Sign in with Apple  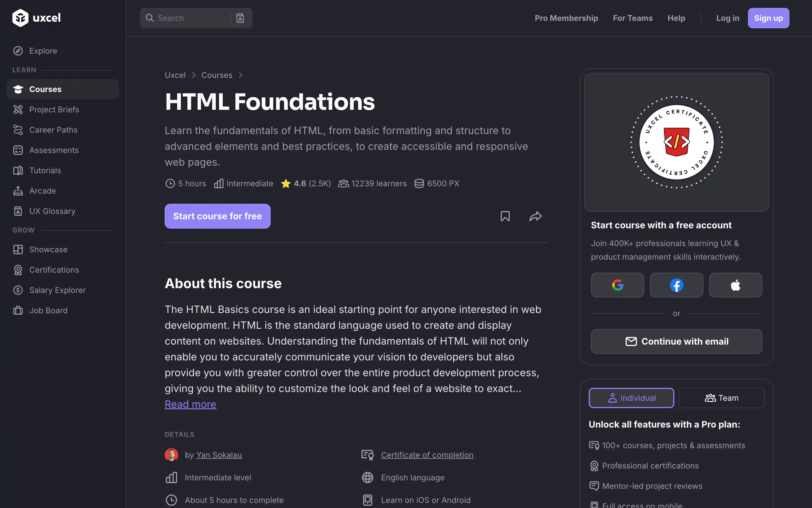pos(736,285)
